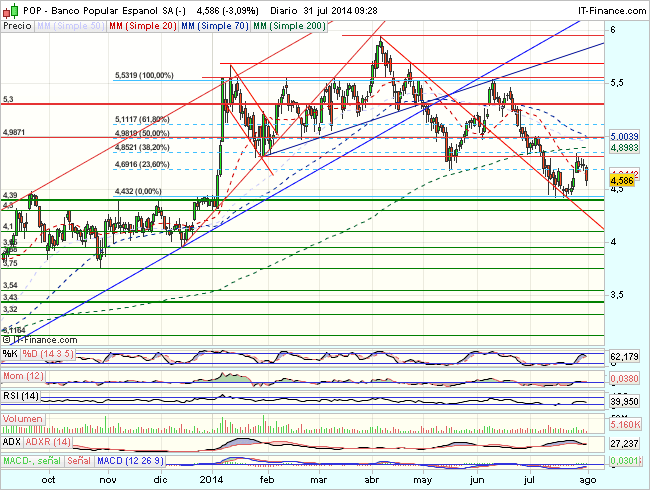
Task: Click the may label on the time axis
Action: tap(423, 480)
